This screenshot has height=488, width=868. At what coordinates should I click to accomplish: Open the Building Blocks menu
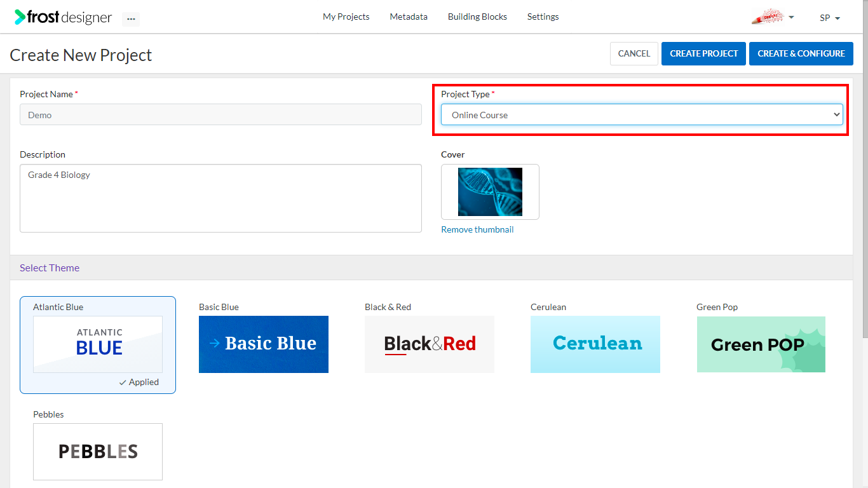coord(477,17)
